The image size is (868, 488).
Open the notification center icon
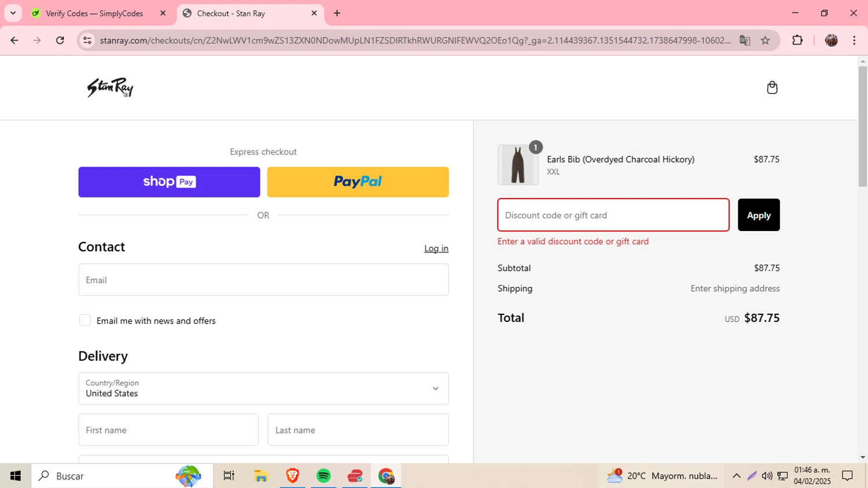(848, 476)
